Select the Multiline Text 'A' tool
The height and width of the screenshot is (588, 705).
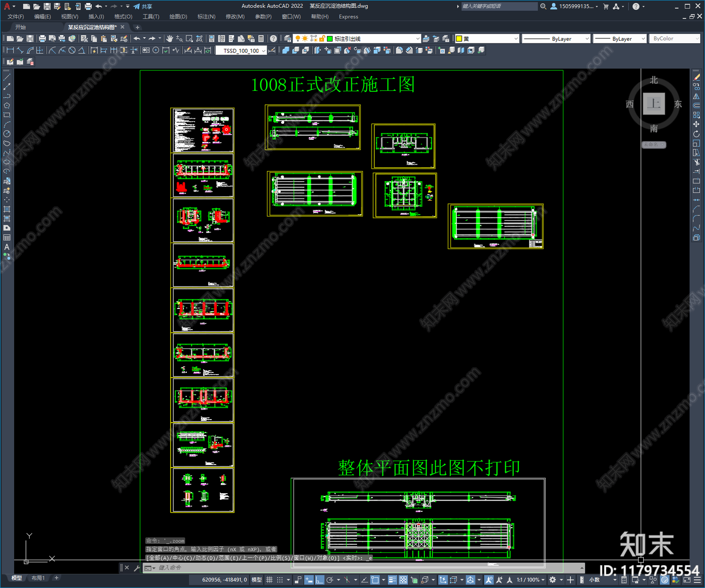tap(7, 247)
